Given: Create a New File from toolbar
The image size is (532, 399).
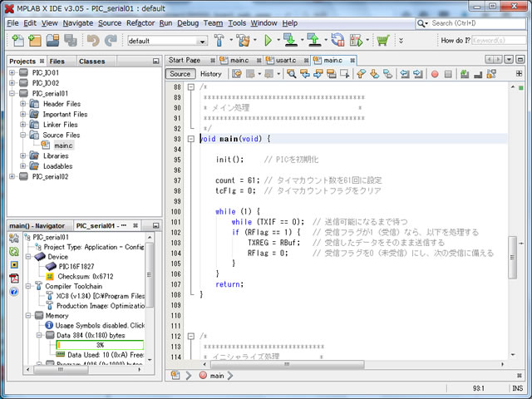Looking at the screenshot, I should pos(18,41).
